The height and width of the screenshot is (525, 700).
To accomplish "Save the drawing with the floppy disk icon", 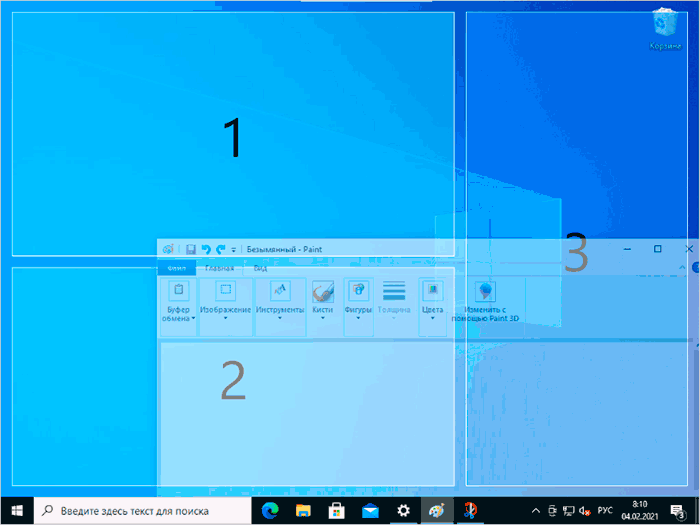I will tap(191, 249).
